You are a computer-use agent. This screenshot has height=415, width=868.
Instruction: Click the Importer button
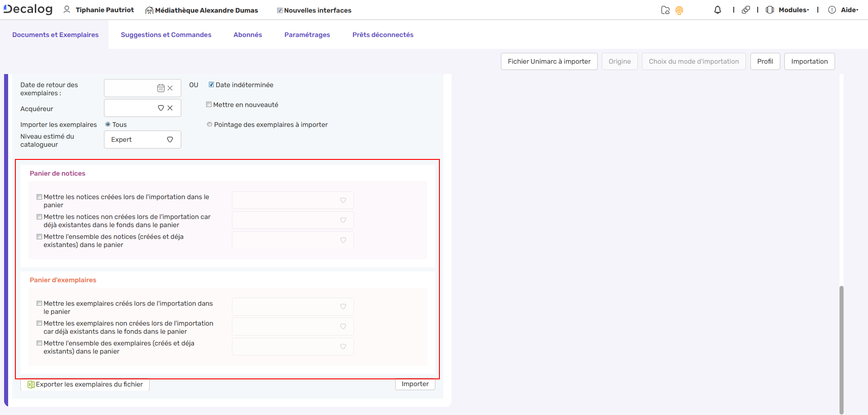(415, 384)
